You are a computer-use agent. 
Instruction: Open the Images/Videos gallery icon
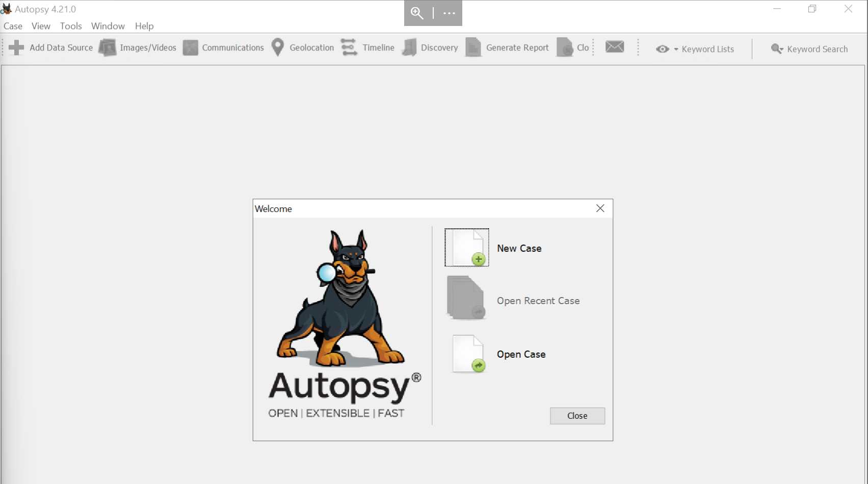[107, 47]
